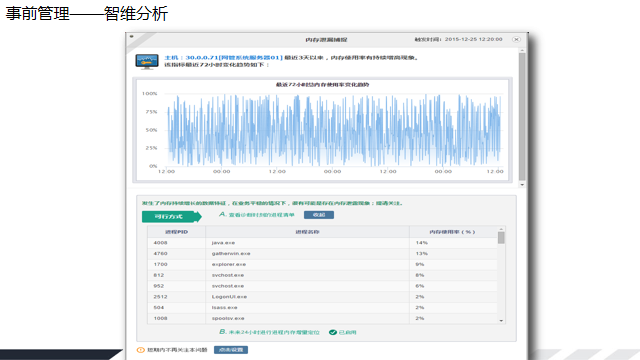Click the host monitor icon
Viewport: 640px width, 360px height.
point(147,62)
